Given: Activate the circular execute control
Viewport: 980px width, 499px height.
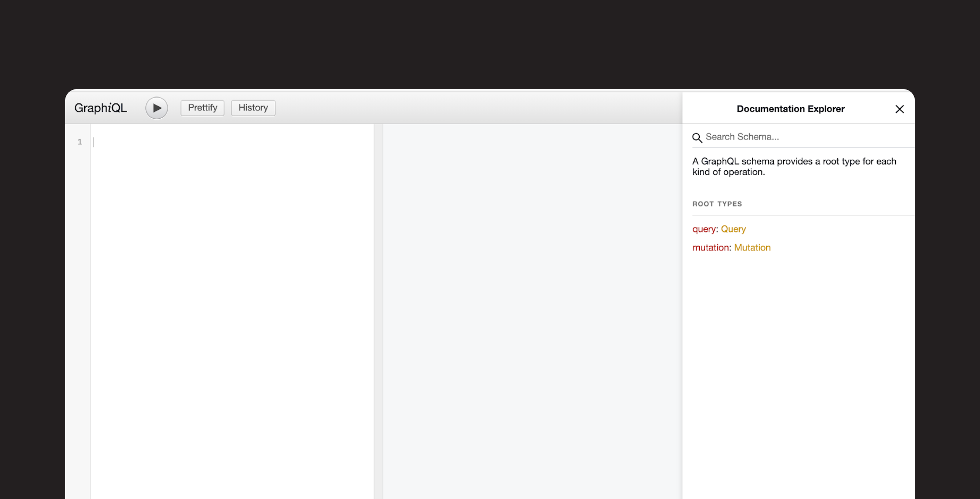Looking at the screenshot, I should (x=156, y=108).
